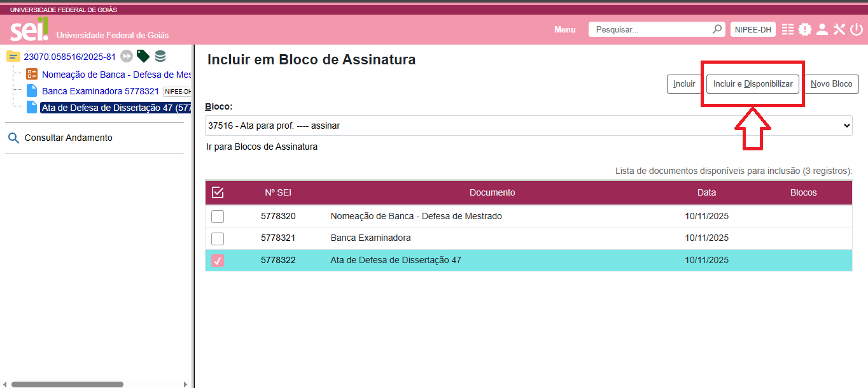This screenshot has width=868, height=388.
Task: Open the Bloco dropdown list
Action: tap(528, 126)
